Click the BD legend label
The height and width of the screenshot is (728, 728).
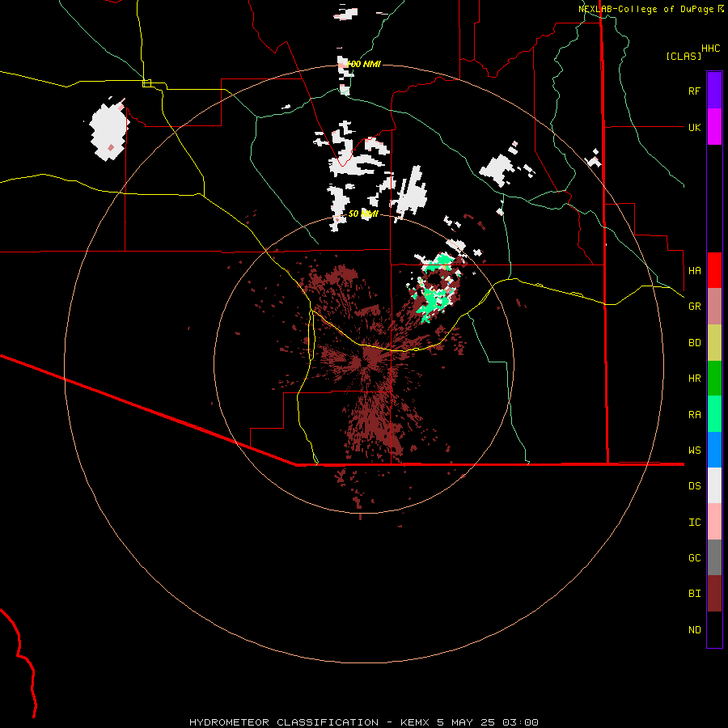[694, 343]
